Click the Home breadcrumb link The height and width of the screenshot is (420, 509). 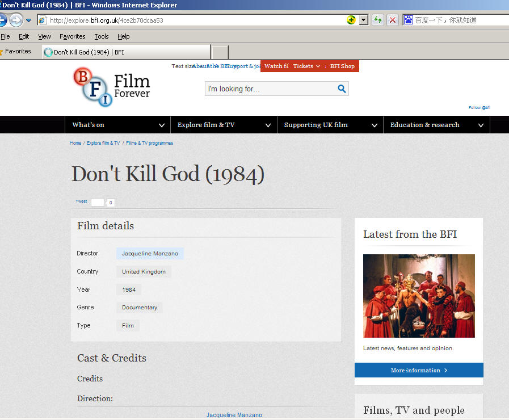tap(75, 143)
